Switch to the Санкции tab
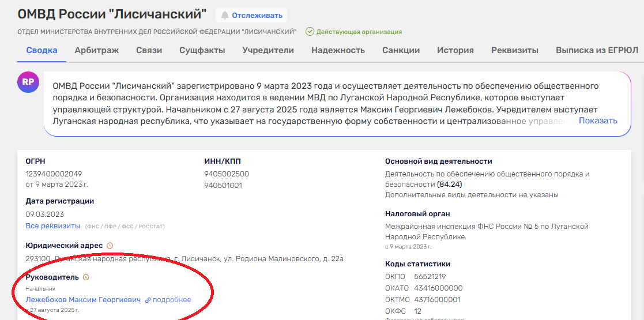644x320 pixels. click(401, 50)
